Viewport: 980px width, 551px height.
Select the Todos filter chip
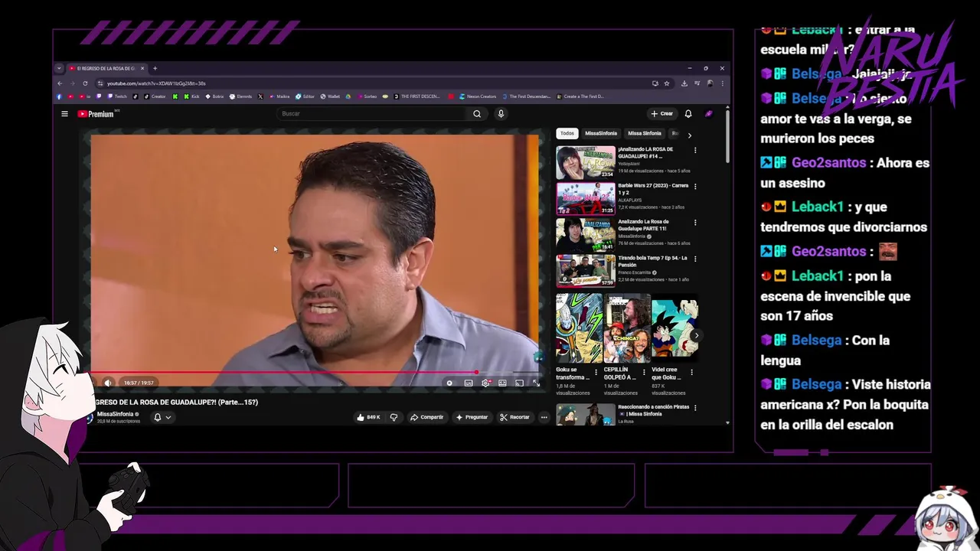click(567, 133)
